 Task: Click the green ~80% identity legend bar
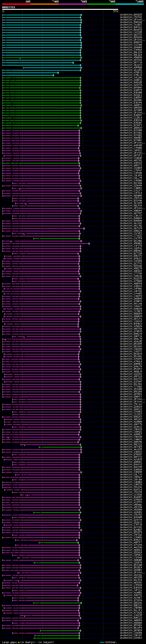(x=101, y=4)
